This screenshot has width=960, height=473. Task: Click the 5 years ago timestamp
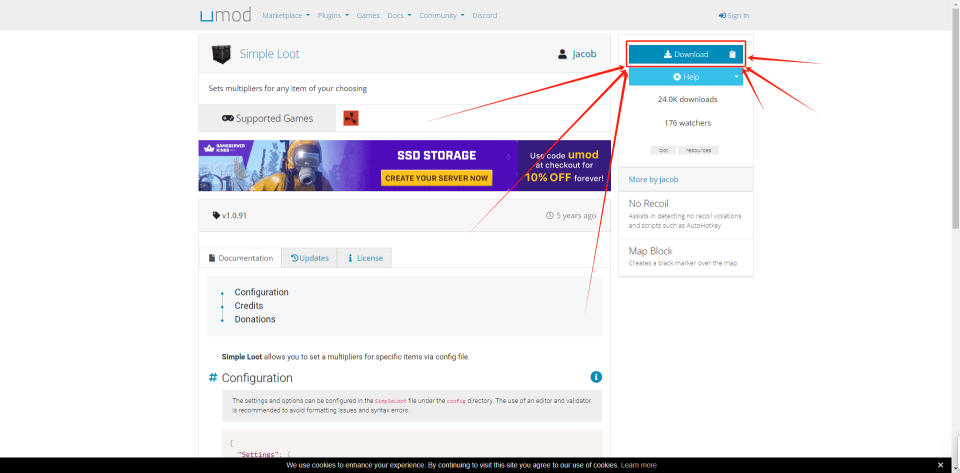[571, 215]
